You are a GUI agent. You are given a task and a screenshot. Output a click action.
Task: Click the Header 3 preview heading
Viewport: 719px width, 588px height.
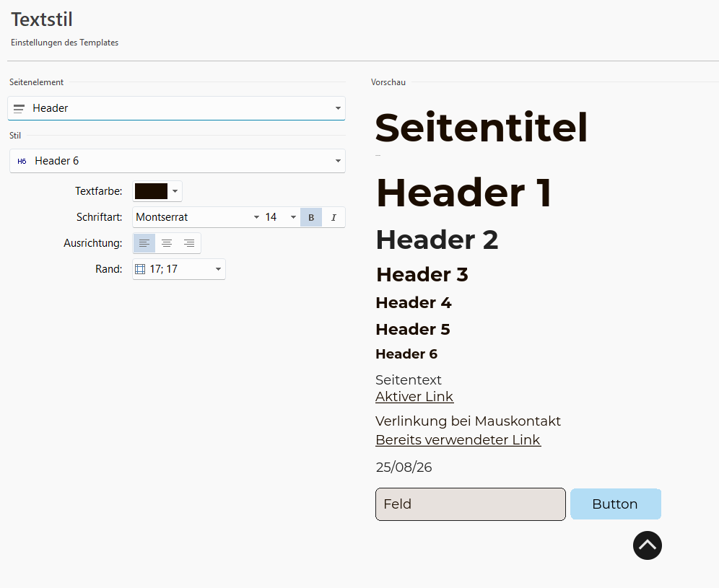422,275
